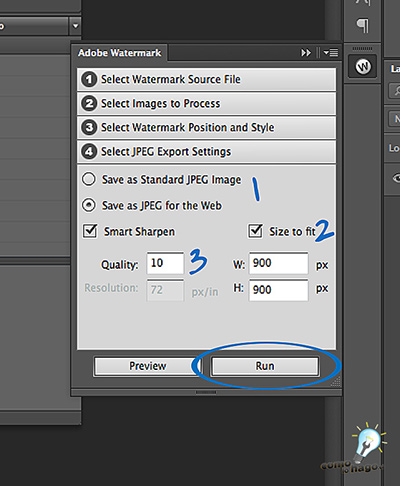Click the dock grip handle above the W icon
Viewport: 400px width, 486px height.
(x=362, y=49)
